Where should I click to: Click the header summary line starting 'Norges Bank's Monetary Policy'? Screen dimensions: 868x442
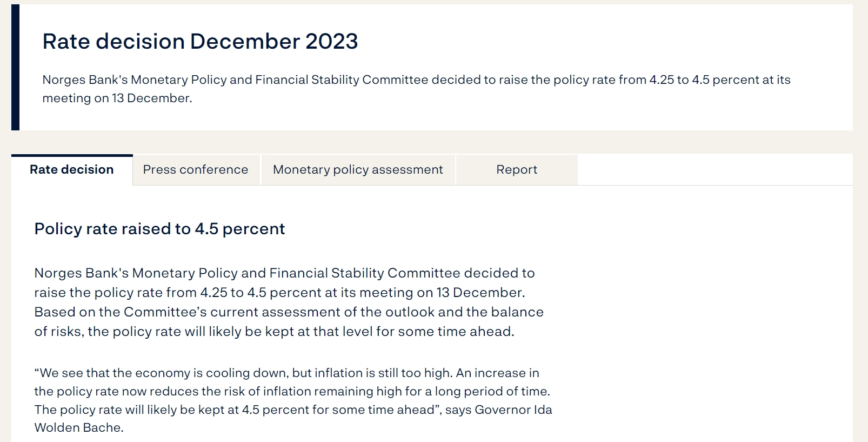point(416,80)
